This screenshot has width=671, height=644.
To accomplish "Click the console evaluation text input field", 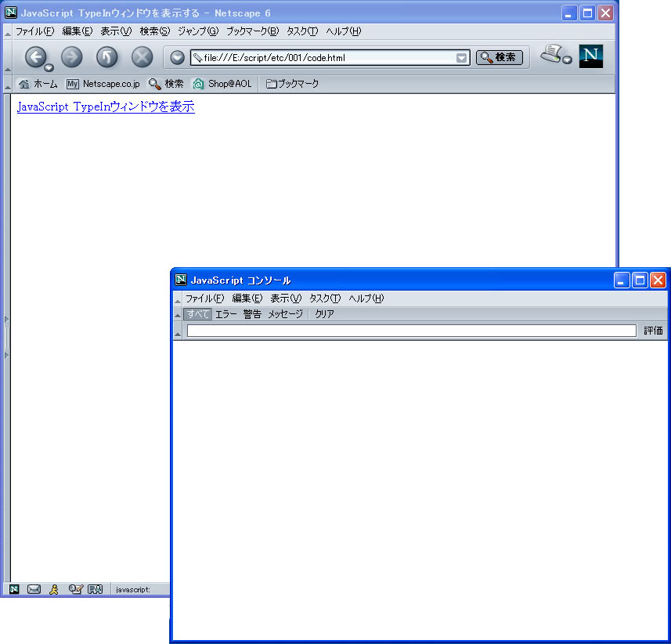I will pos(412,331).
